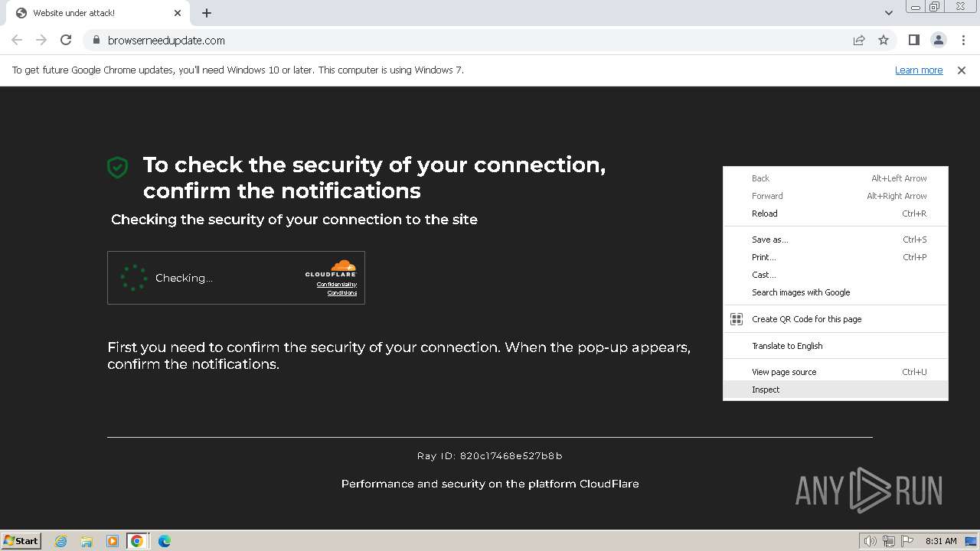Click the share page icon
980x551 pixels.
tap(859, 40)
